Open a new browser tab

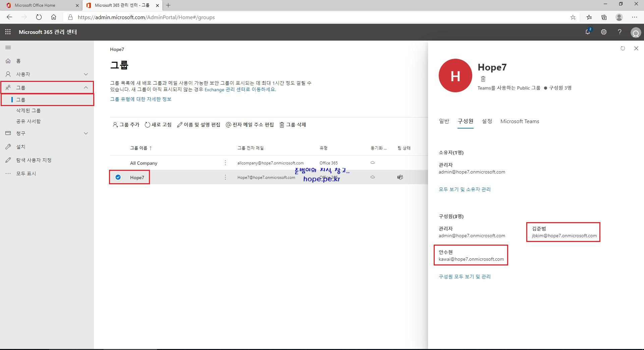pyautogui.click(x=168, y=5)
